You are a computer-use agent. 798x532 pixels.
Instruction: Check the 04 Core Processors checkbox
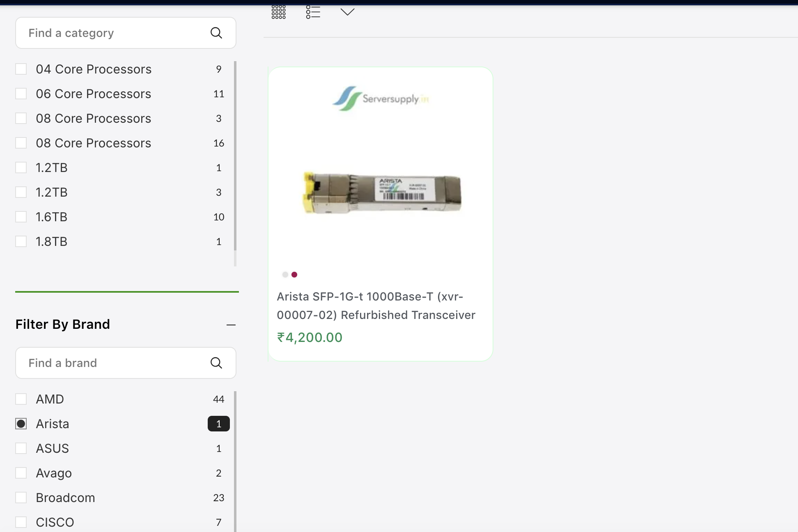tap(21, 69)
